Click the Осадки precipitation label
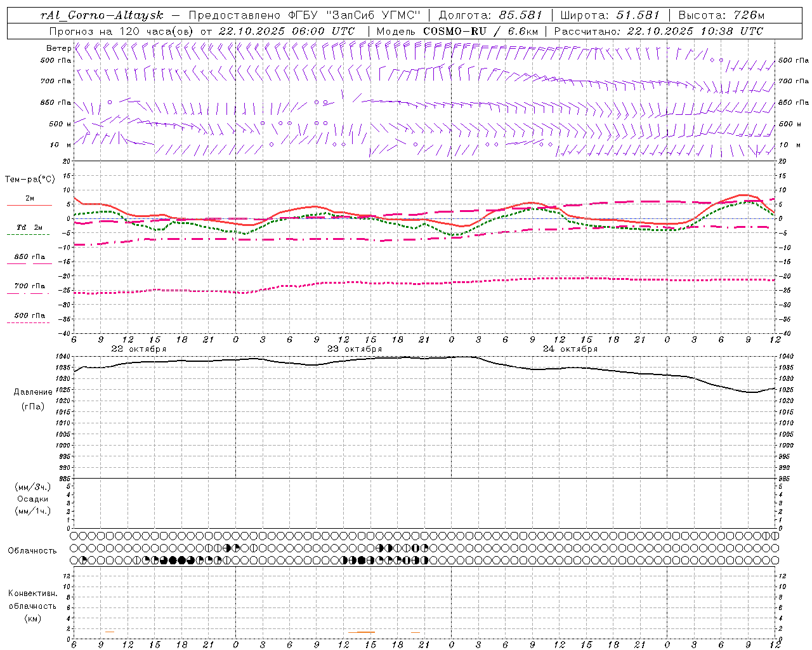This screenshot has width=812, height=650. pos(33,499)
